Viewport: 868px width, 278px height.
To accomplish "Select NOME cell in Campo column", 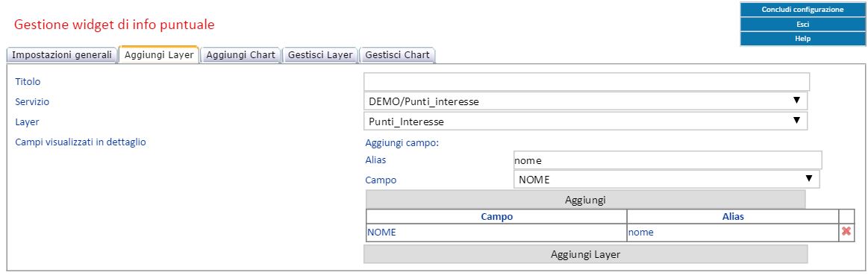I will click(496, 232).
